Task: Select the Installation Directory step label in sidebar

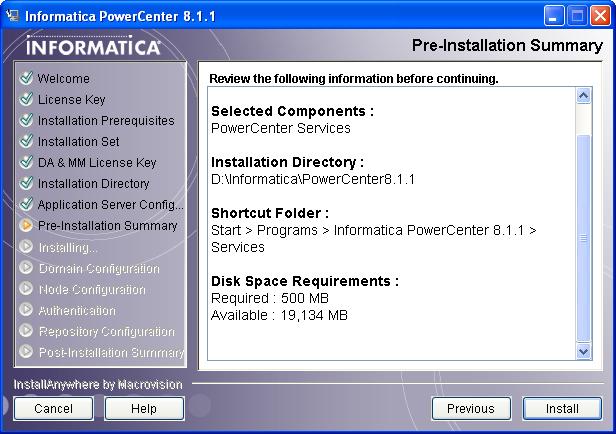Action: click(94, 184)
